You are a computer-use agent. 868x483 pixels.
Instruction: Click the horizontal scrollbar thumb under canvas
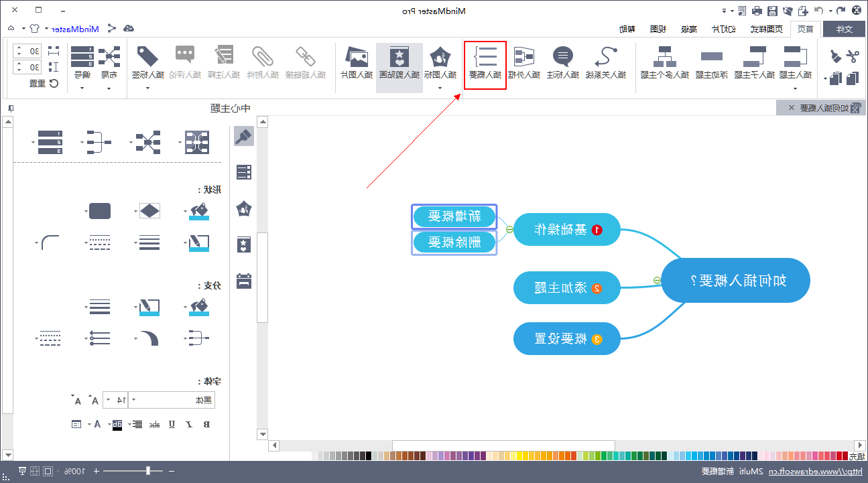(503, 445)
